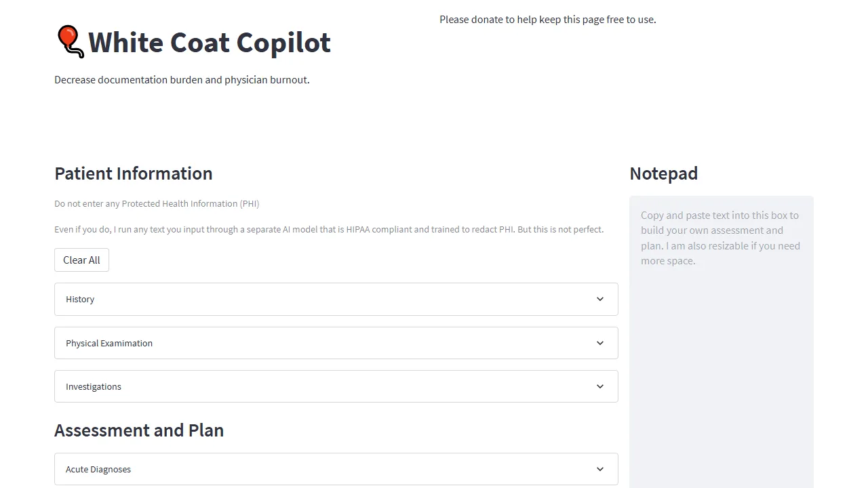Click the documentation burden tagline
Viewport: 868px width, 488px height.
(x=182, y=79)
